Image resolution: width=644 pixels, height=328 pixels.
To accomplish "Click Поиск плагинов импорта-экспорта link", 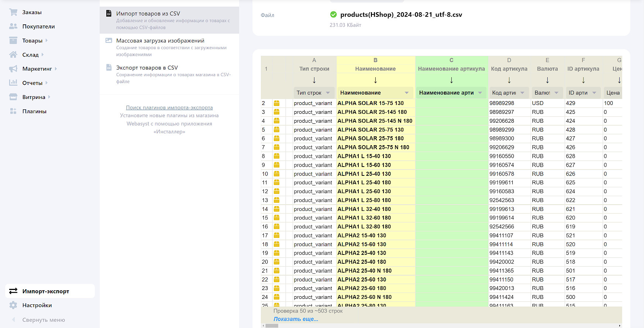I will pyautogui.click(x=169, y=107).
